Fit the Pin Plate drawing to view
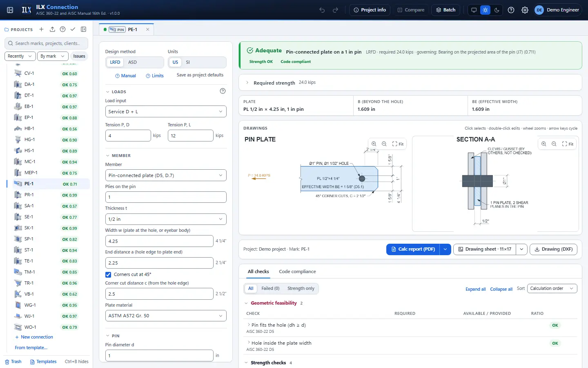The image size is (588, 368). point(398,144)
